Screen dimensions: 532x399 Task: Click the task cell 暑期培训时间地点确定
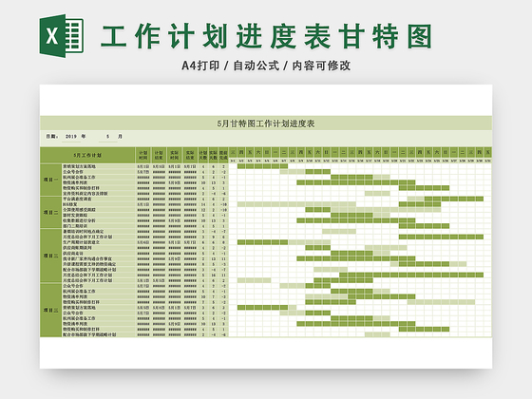[x=99, y=232]
